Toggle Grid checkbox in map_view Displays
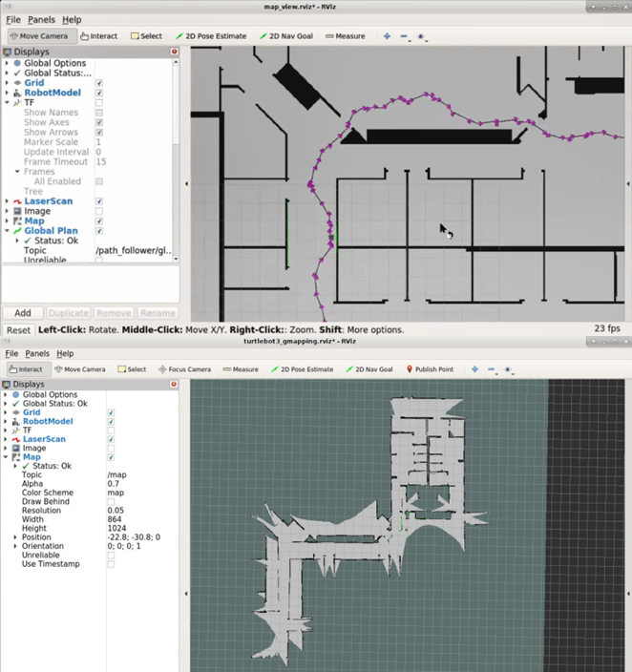Screen dimensions: 632x672 (99, 83)
